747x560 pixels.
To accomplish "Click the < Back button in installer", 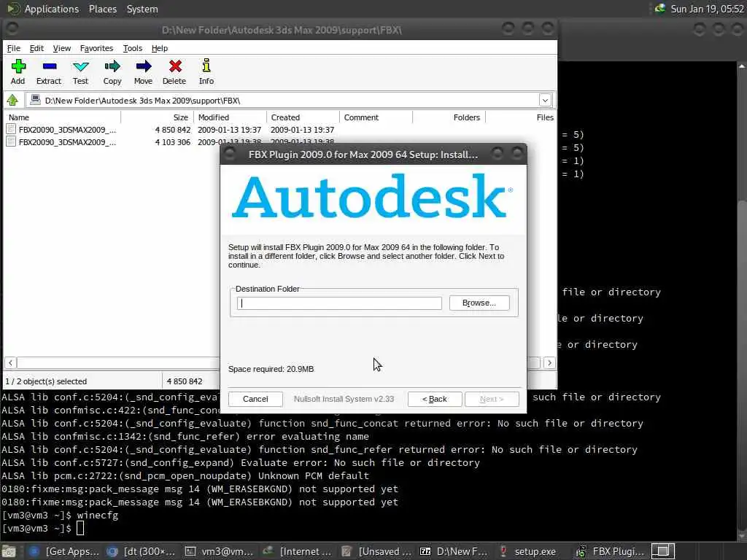I will [x=435, y=399].
